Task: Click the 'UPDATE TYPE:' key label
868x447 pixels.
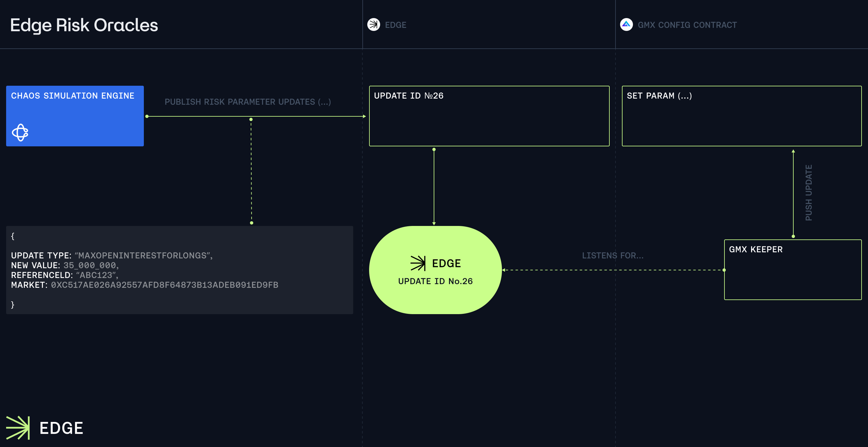Action: point(41,256)
